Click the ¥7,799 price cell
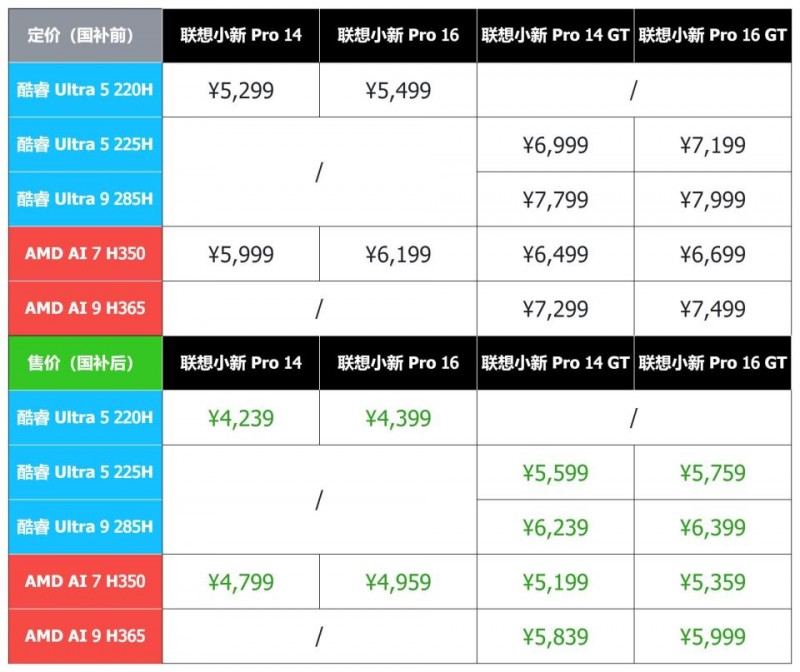This screenshot has height=672, width=800. point(555,200)
